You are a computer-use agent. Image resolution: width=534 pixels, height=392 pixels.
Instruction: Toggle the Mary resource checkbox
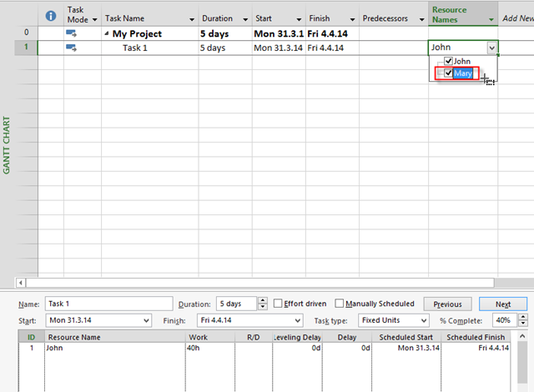pos(449,73)
